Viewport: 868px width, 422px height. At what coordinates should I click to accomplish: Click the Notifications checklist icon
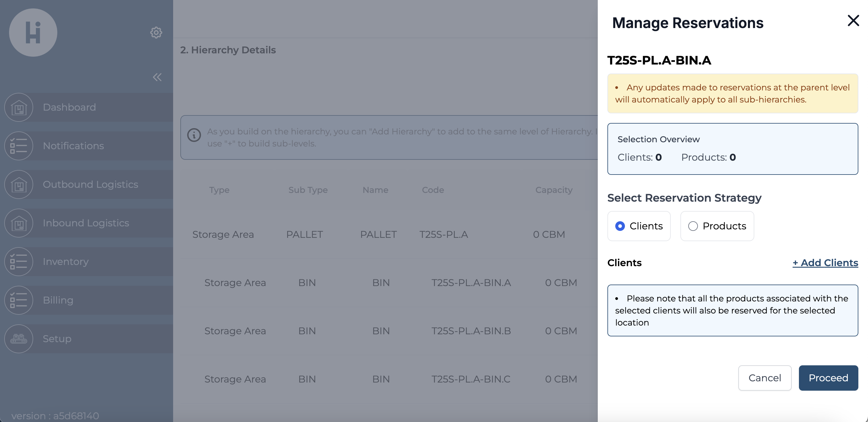click(x=19, y=146)
